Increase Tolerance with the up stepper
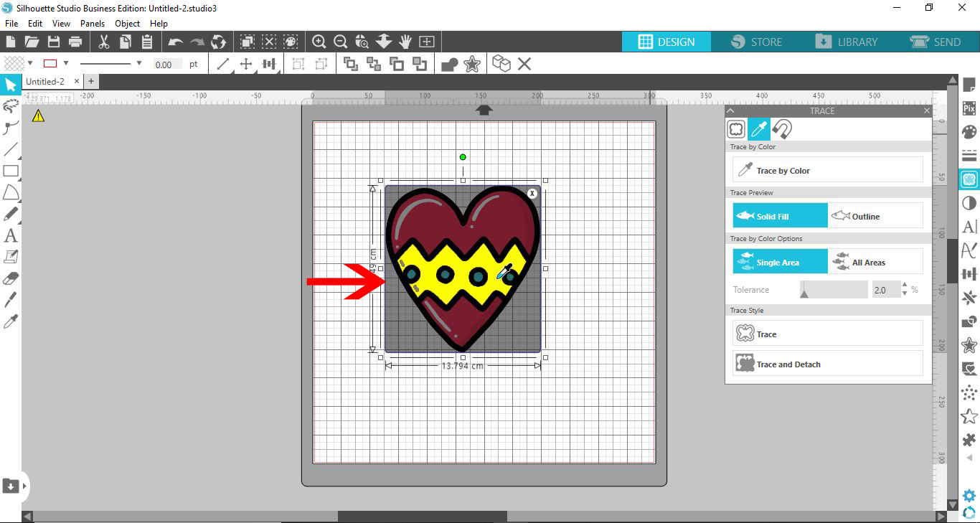 click(x=904, y=286)
